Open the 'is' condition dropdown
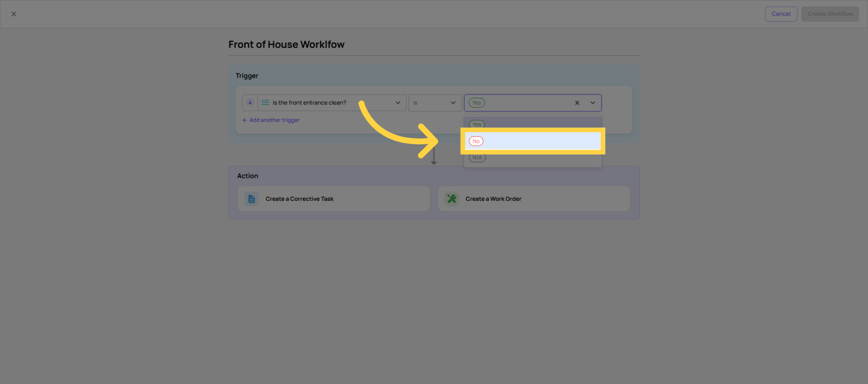The width and height of the screenshot is (868, 384). click(435, 103)
